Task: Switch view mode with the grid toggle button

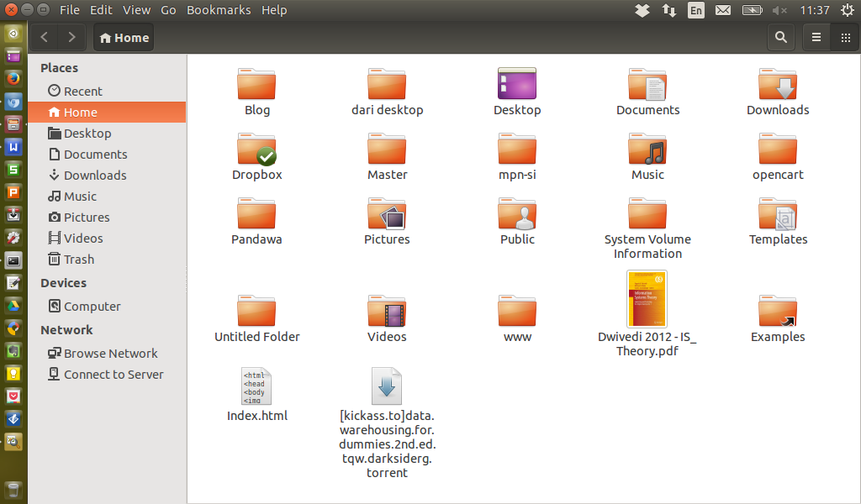Action: pyautogui.click(x=846, y=37)
